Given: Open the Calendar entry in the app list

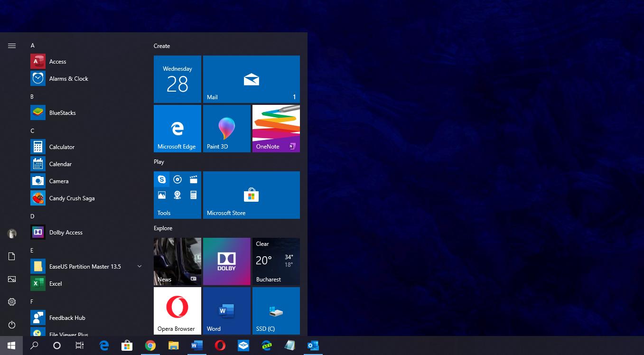Looking at the screenshot, I should tap(86, 164).
